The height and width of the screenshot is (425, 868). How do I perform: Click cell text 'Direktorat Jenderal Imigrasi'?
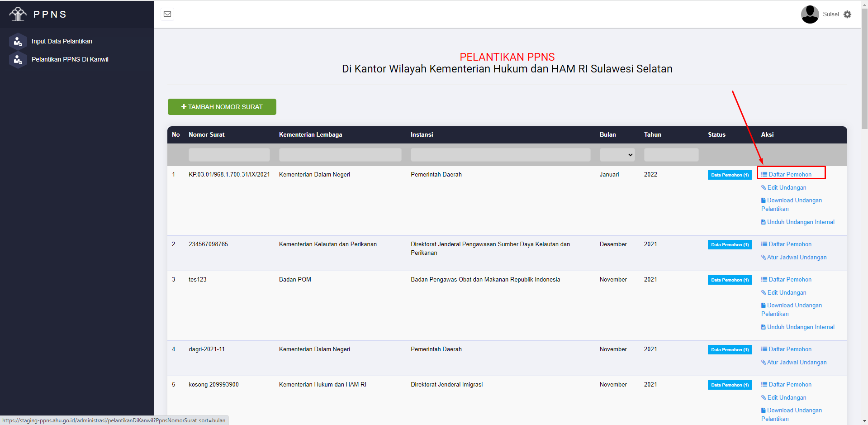(x=446, y=384)
